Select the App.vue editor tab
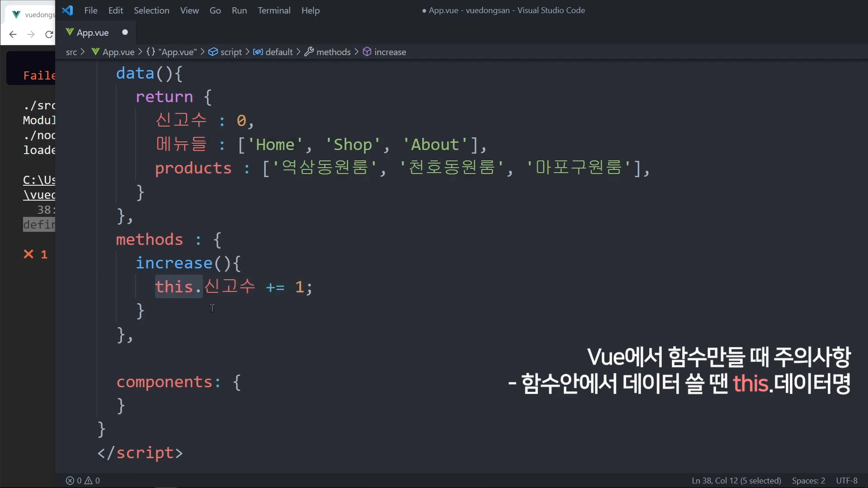 point(92,33)
